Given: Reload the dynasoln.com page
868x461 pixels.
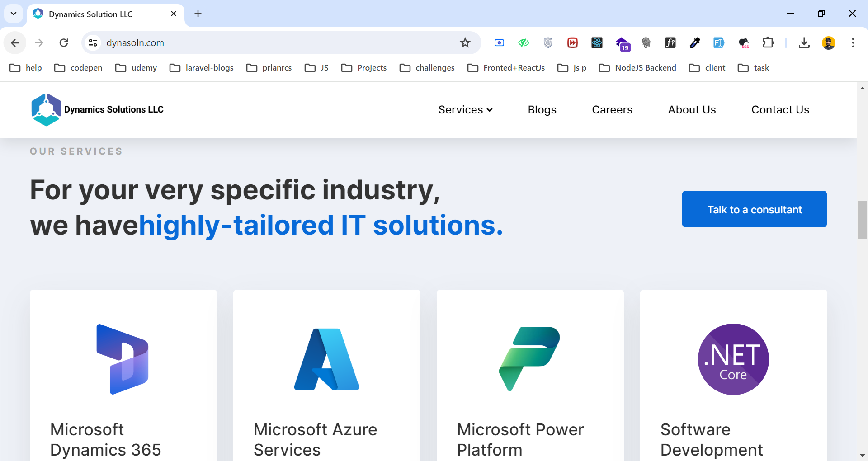Looking at the screenshot, I should click(x=64, y=43).
